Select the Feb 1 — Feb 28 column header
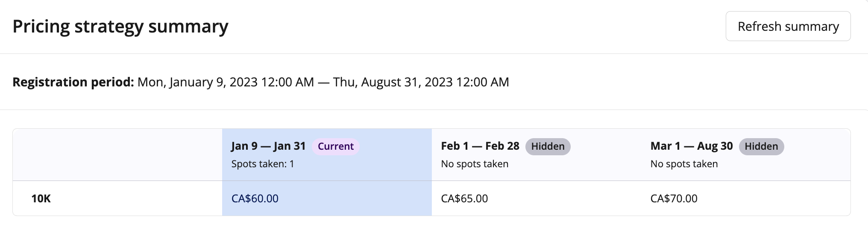Image resolution: width=868 pixels, height=225 pixels. tap(480, 146)
